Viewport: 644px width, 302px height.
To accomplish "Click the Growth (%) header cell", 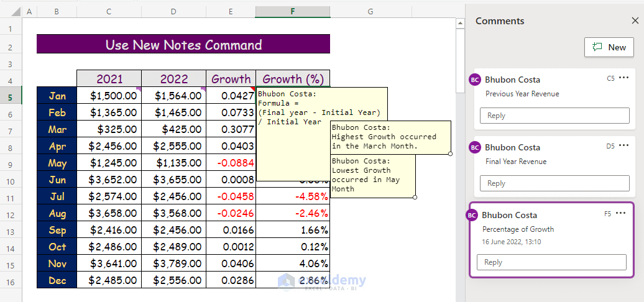I will [x=293, y=78].
